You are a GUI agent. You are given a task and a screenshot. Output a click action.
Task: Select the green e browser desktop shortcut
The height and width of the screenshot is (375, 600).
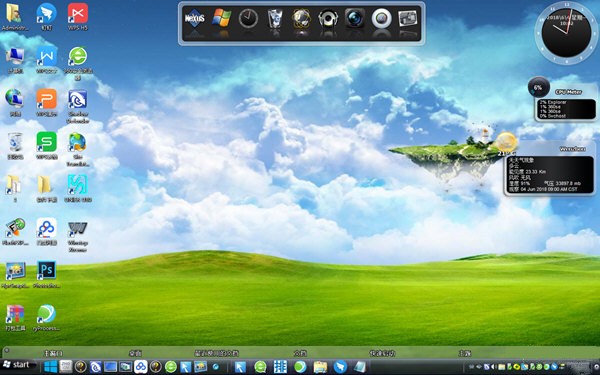78,56
